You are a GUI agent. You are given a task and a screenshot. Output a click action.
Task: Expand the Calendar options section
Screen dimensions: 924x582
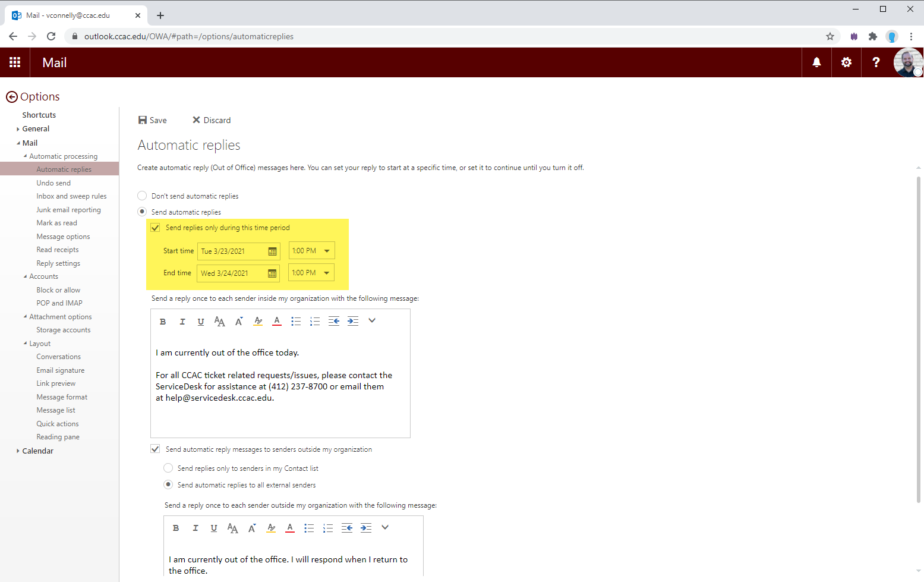point(18,451)
